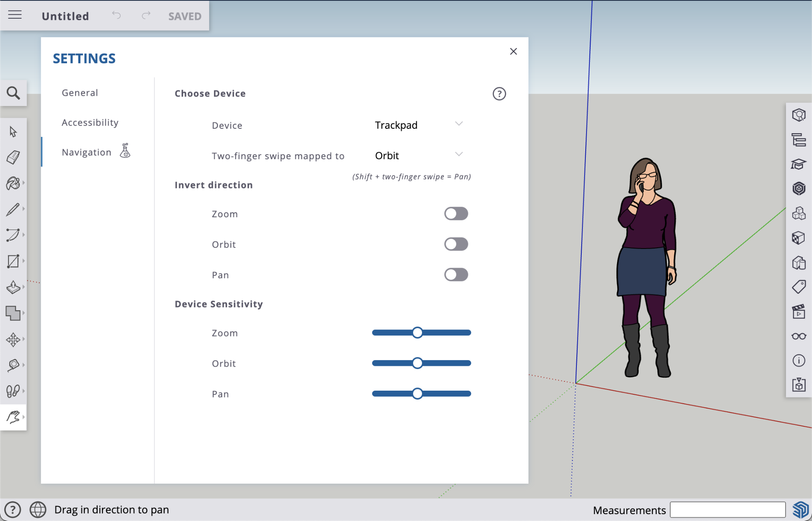Click the Choose Device help icon
812x521 pixels.
[x=499, y=94]
